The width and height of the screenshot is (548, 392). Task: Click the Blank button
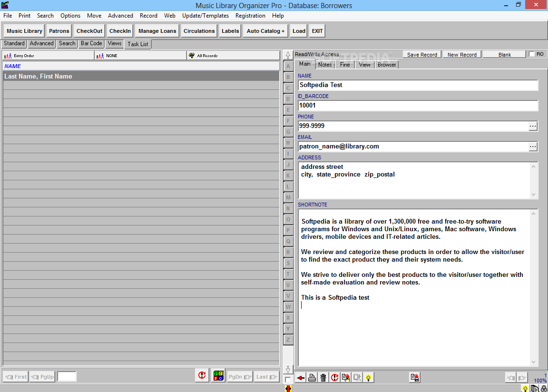point(505,55)
